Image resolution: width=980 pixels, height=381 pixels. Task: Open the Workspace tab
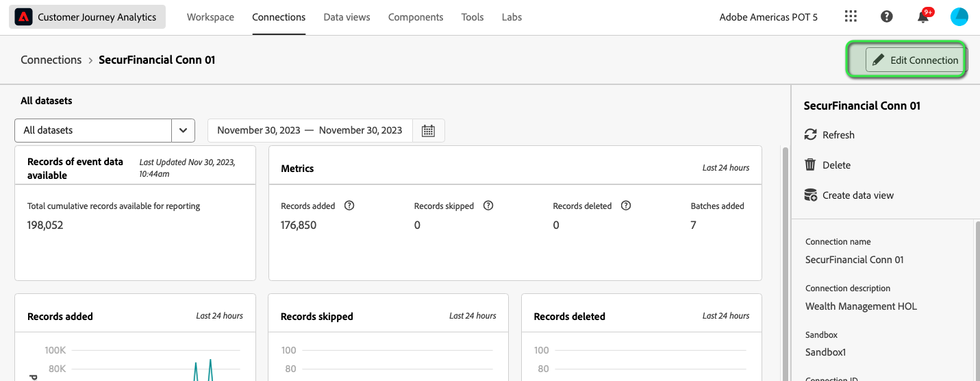pos(210,17)
